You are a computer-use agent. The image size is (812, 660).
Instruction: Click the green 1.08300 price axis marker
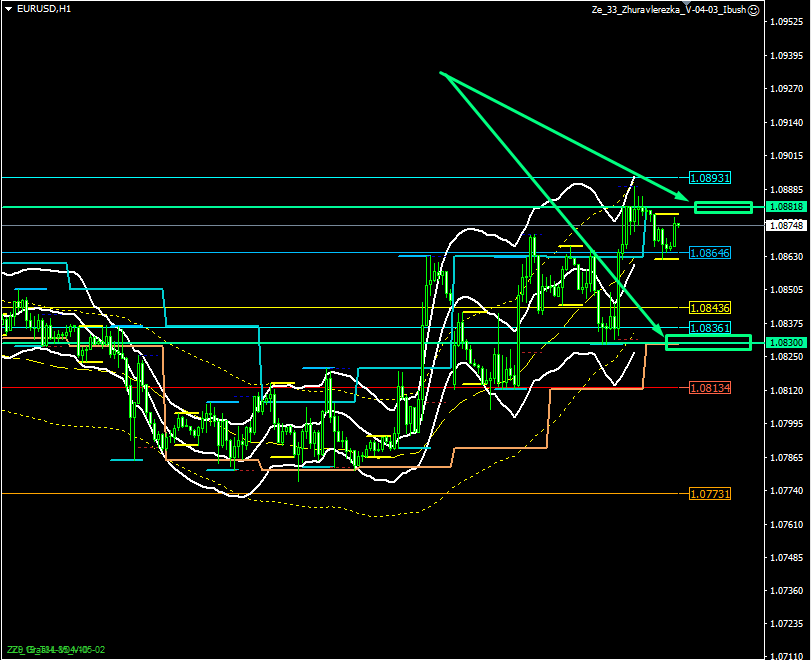(x=787, y=342)
